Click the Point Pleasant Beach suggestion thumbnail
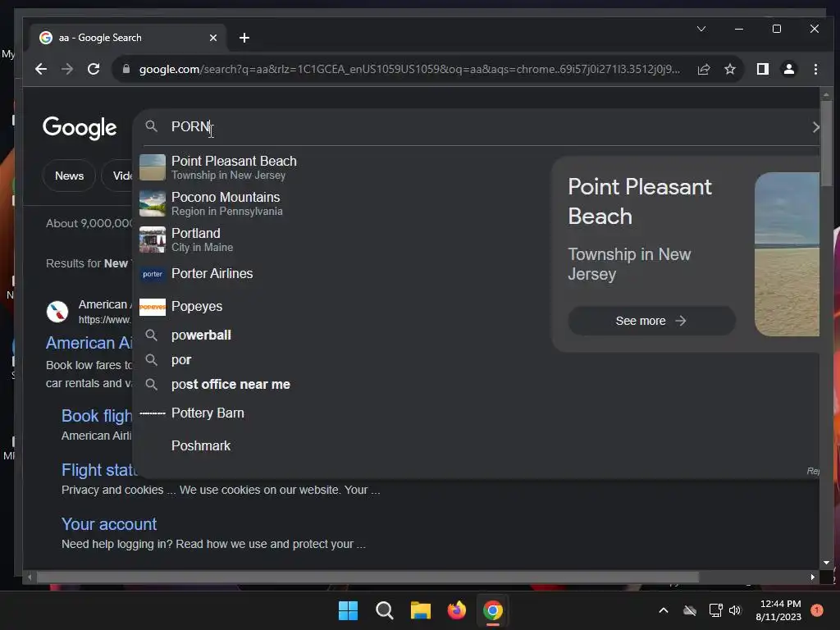The width and height of the screenshot is (840, 630). coord(153,167)
